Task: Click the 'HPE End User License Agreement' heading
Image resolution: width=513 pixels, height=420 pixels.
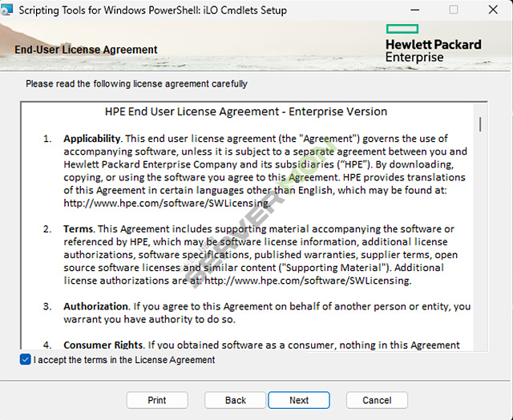Action: click(246, 111)
